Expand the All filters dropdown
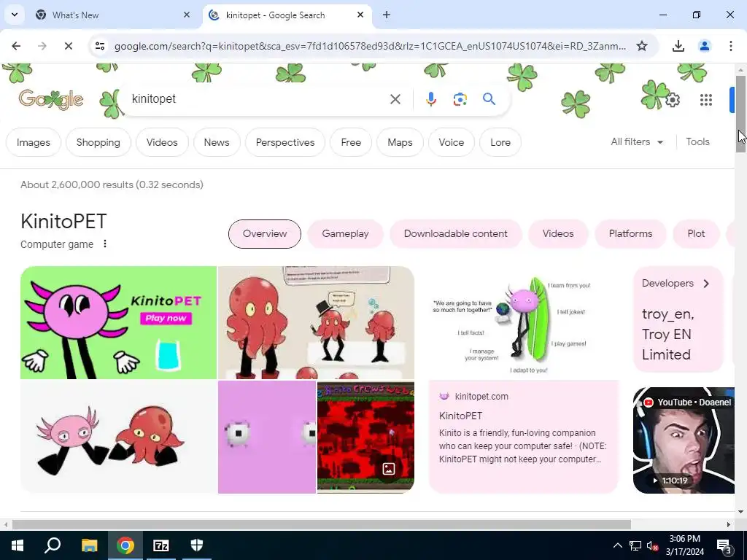This screenshot has width=747, height=560. pos(637,142)
